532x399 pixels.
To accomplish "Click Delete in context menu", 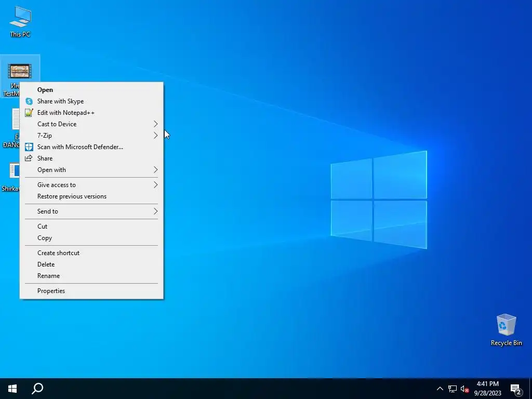I will (91, 264).
